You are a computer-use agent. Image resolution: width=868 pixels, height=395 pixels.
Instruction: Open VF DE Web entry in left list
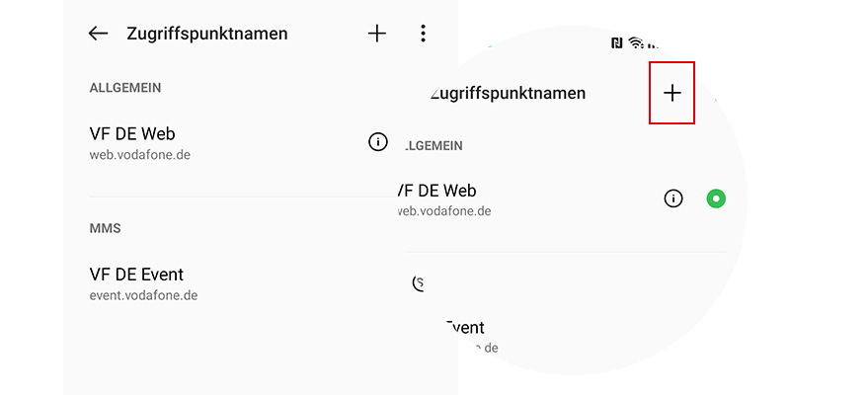(132, 134)
